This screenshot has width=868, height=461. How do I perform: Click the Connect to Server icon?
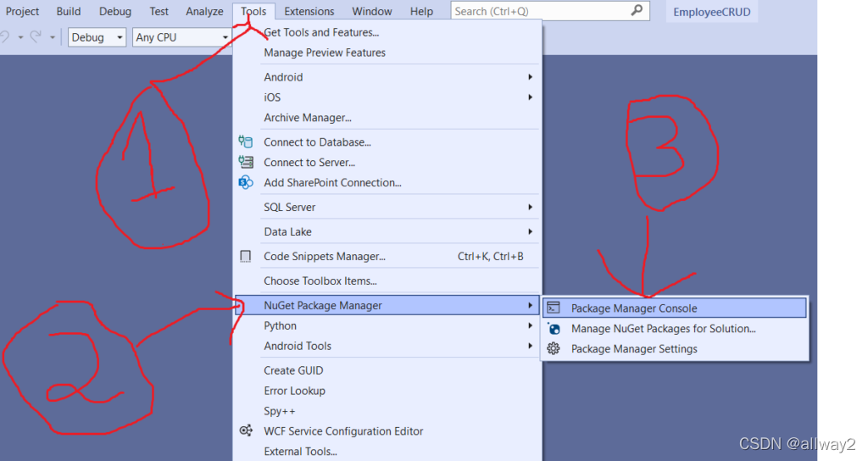[x=245, y=162]
